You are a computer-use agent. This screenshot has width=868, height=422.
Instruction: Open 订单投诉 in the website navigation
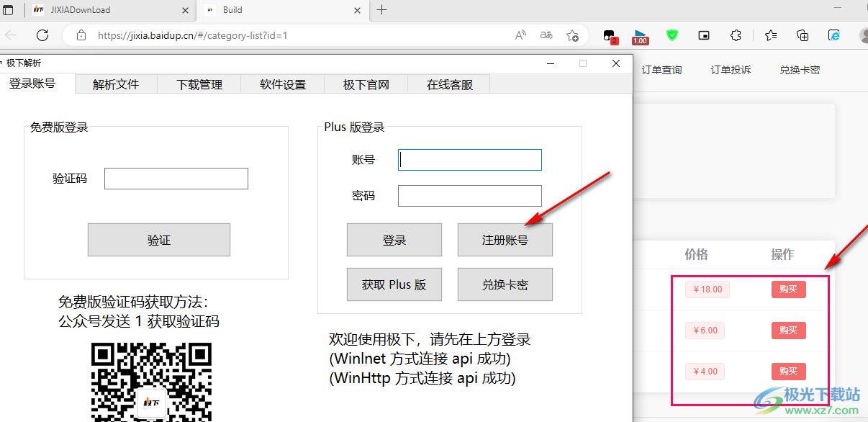[x=731, y=70]
